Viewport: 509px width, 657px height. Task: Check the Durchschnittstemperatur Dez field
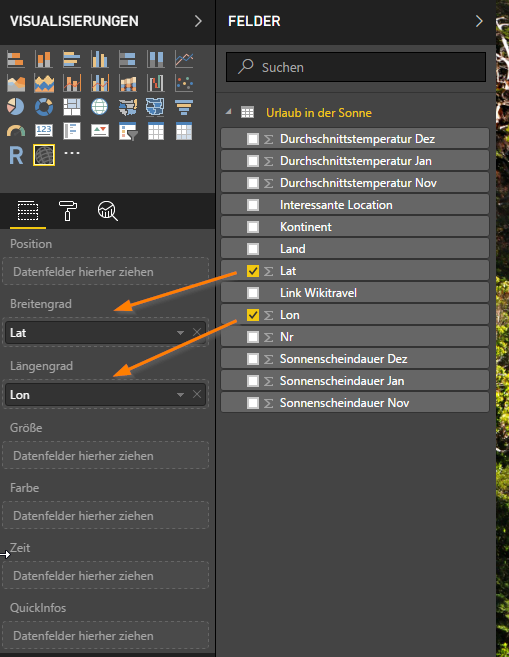click(253, 139)
